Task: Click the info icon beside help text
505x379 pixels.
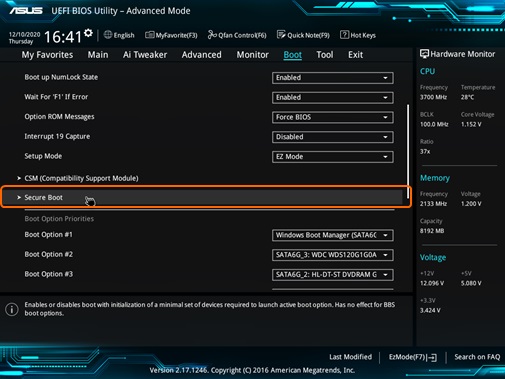Action: click(12, 309)
